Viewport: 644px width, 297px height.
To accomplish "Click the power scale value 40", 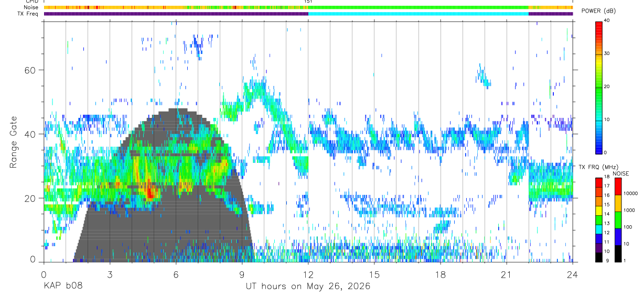I will click(x=607, y=21).
